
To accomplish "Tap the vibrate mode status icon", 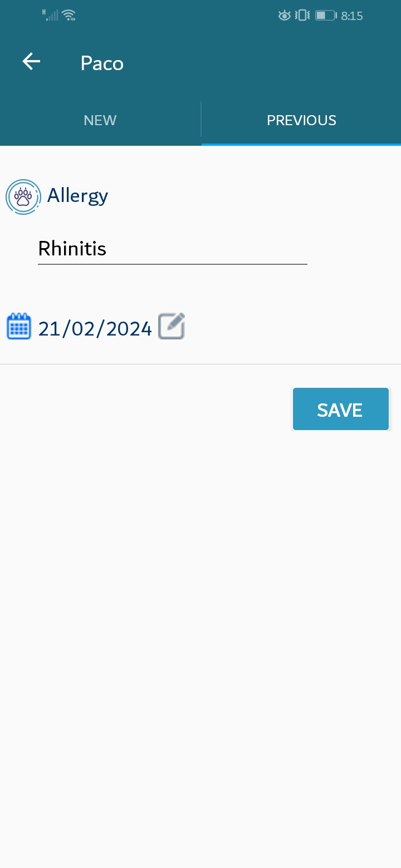I will (x=302, y=16).
